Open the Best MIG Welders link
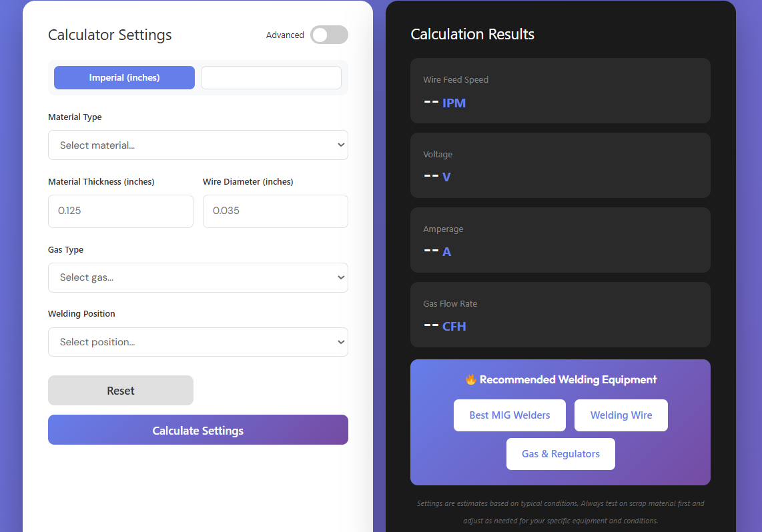The image size is (762, 532). [x=510, y=415]
